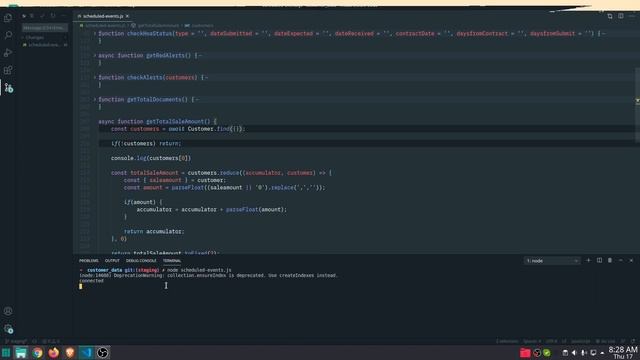Viewport: 640px width, 360px height.
Task: Click the staging branch in status bar
Action: (x=16, y=341)
